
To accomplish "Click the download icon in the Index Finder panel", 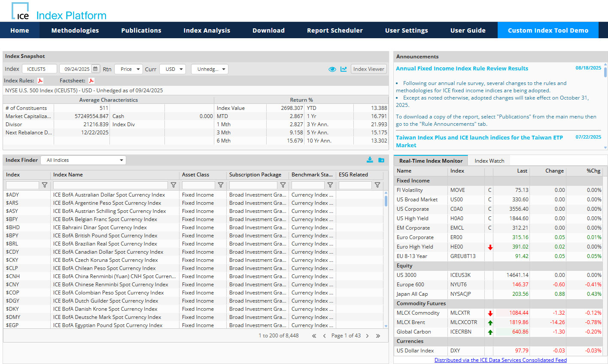I will point(370,160).
